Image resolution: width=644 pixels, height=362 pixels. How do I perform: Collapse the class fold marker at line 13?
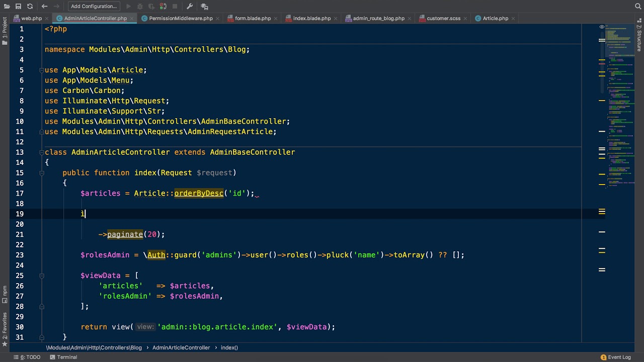click(42, 152)
